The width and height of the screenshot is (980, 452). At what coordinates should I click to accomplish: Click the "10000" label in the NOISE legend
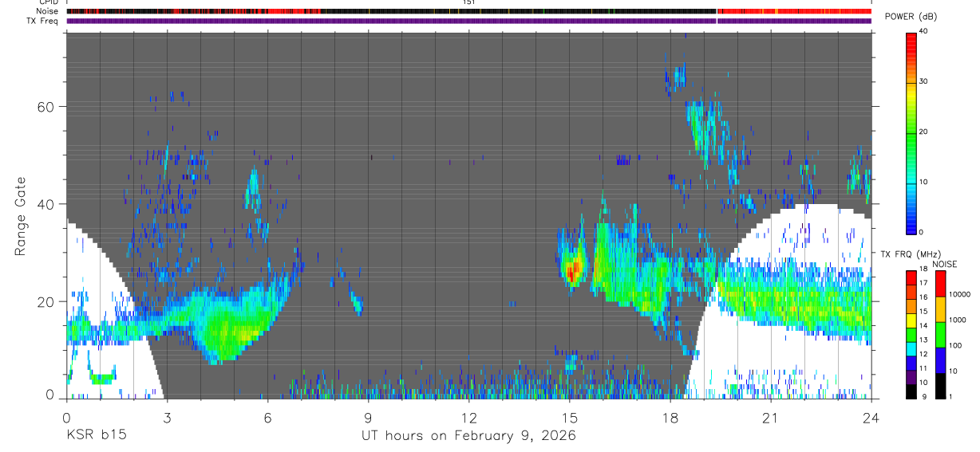click(959, 295)
